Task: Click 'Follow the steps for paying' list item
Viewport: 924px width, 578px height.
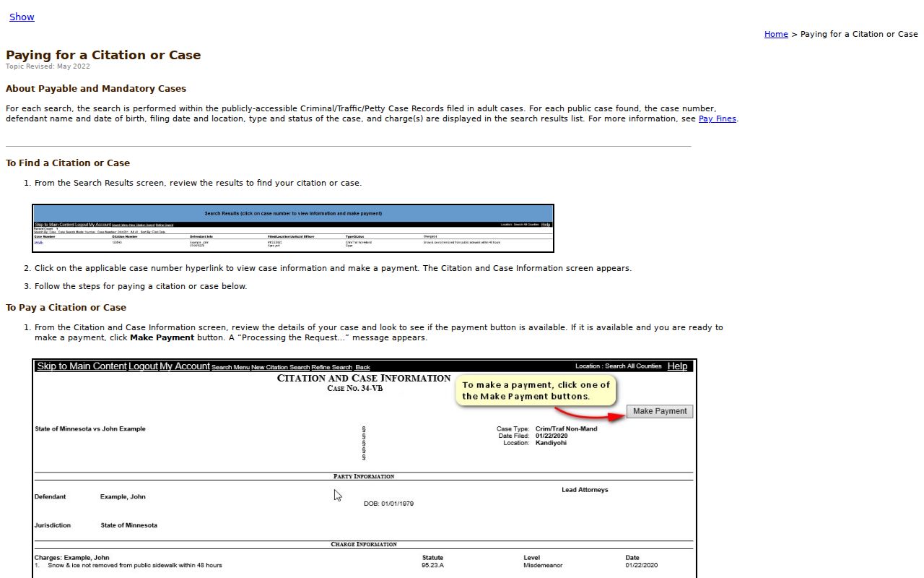Action: [x=141, y=286]
